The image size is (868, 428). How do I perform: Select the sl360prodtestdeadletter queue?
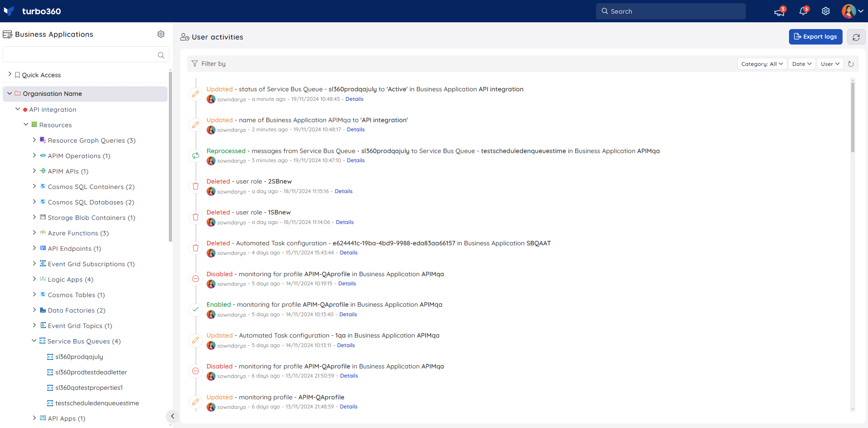91,372
